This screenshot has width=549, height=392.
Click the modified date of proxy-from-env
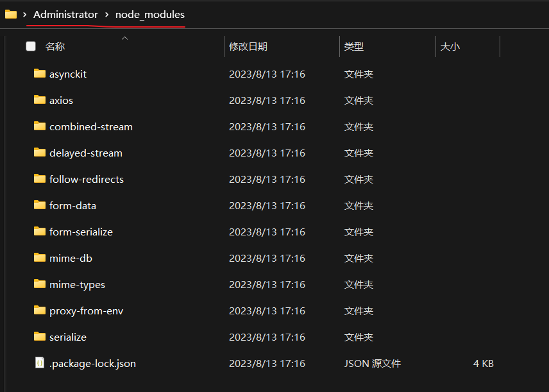pos(267,311)
